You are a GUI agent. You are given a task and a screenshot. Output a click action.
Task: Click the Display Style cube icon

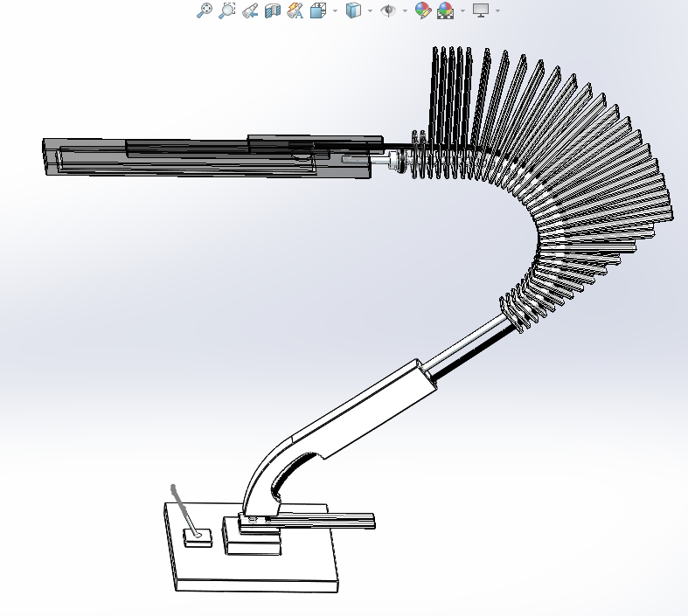tap(353, 10)
